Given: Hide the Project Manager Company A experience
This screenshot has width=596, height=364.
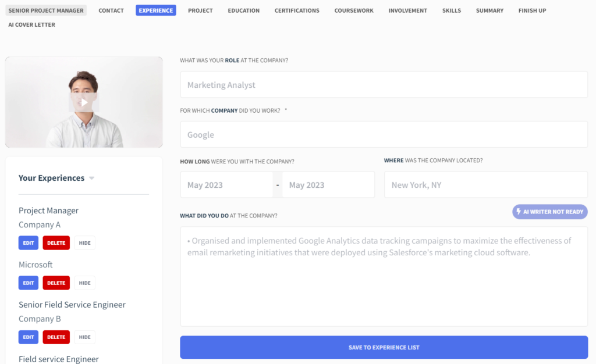Looking at the screenshot, I should [x=85, y=243].
